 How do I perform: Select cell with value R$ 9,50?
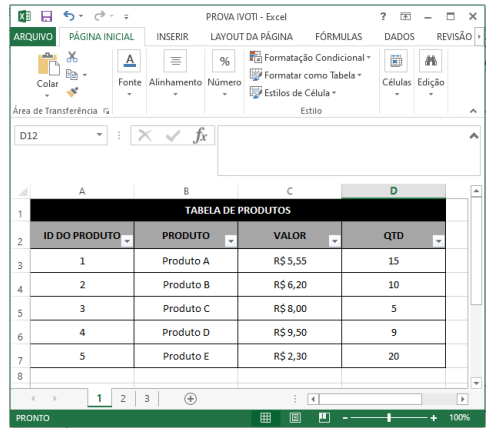point(290,332)
